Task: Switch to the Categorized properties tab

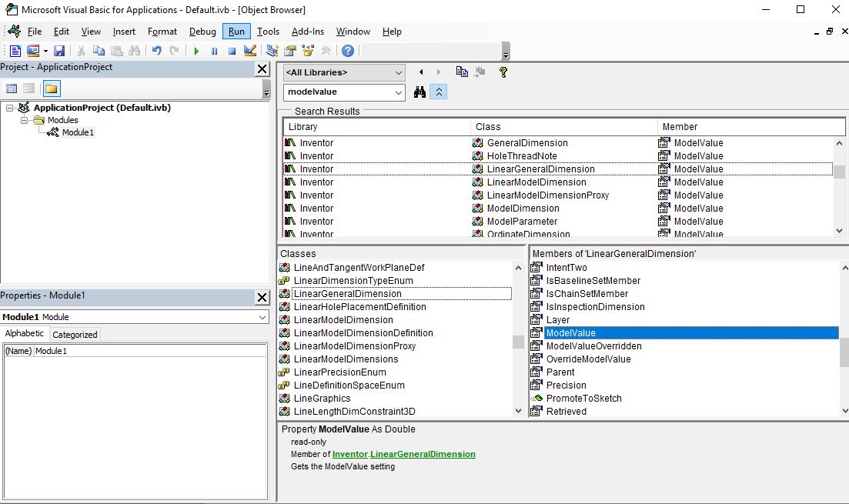Action: tap(75, 335)
